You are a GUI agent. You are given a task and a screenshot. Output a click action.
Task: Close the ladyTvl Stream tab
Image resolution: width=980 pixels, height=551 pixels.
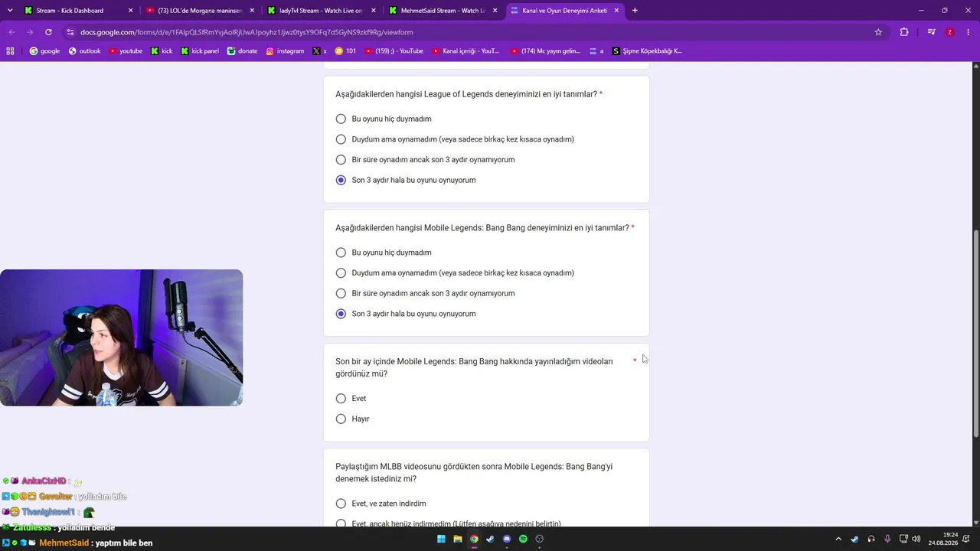[373, 11]
